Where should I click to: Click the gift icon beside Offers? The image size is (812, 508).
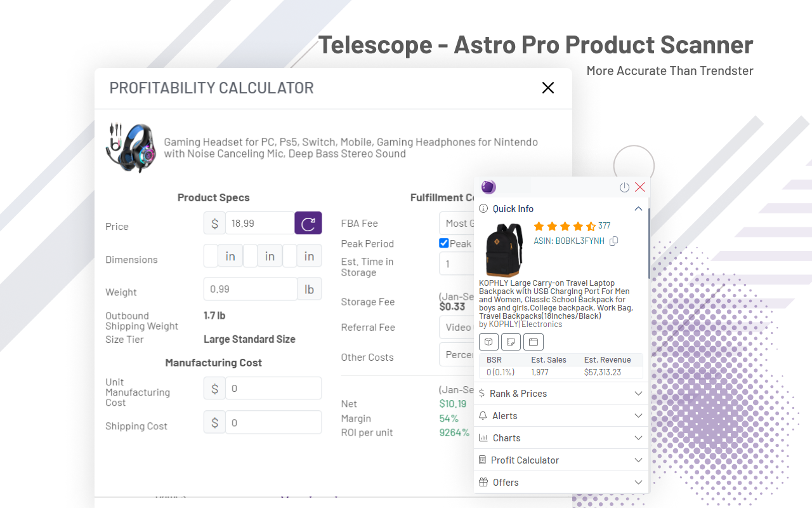(483, 482)
